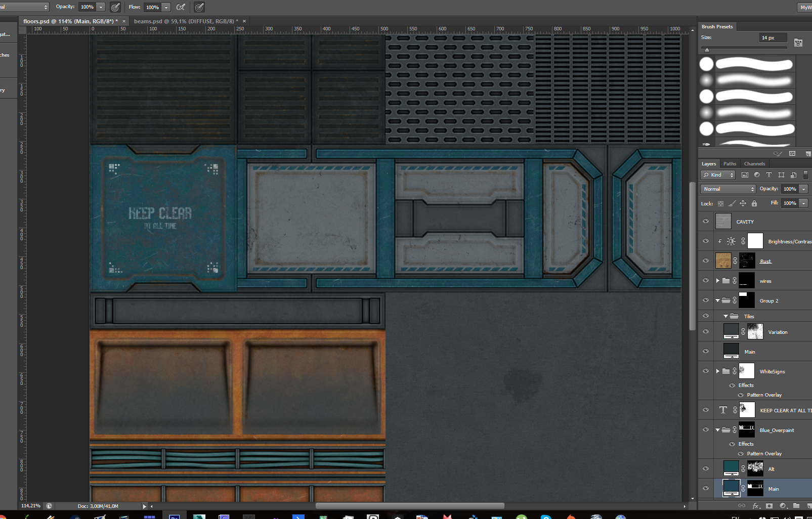Toggle pressure for opacity icon in options bar

coord(115,7)
